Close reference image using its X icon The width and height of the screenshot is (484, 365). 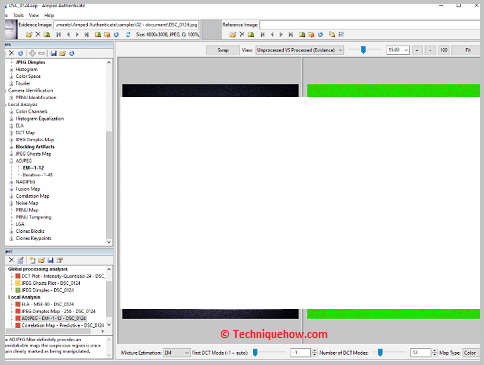tap(242, 34)
